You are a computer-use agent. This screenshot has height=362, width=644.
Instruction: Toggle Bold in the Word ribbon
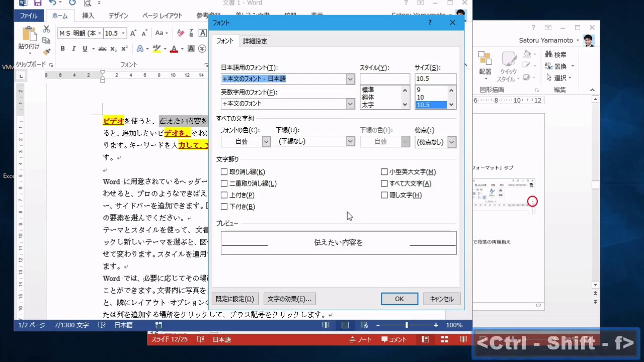coord(63,49)
